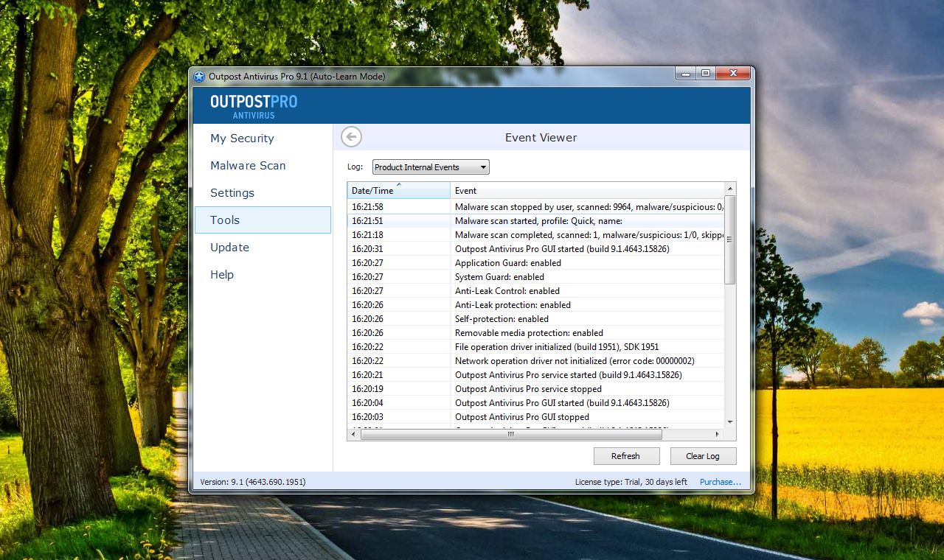Select 'Application Guard: enabled' row
Screen dimensions: 944x560
tap(536, 263)
